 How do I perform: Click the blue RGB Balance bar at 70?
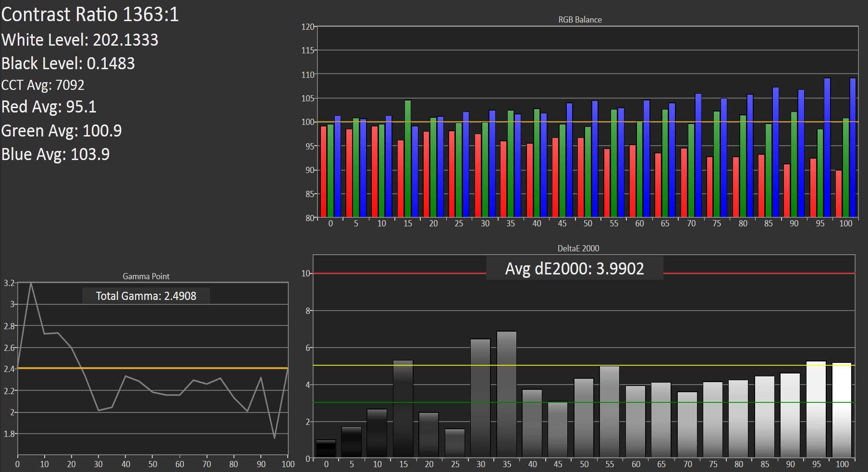698,155
